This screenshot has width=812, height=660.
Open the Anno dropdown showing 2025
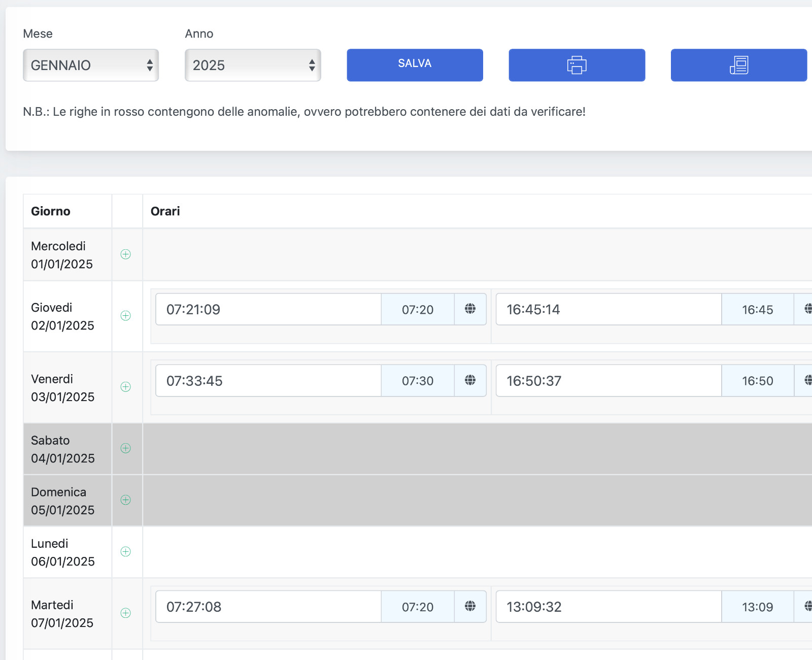253,65
